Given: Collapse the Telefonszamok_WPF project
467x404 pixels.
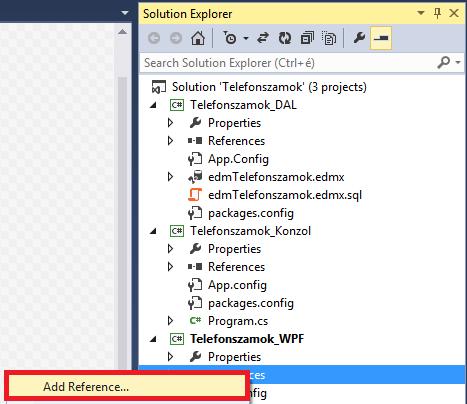Looking at the screenshot, I should click(x=153, y=339).
